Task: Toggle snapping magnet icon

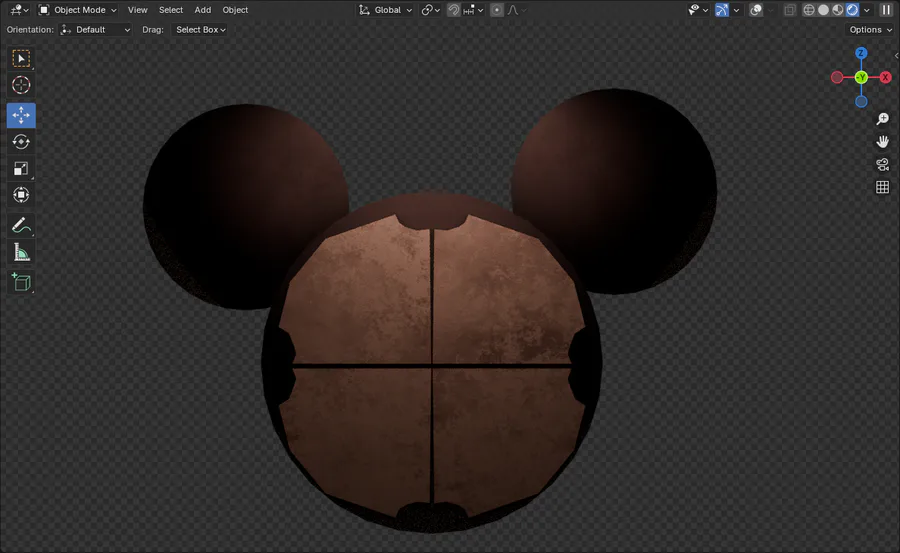Action: [453, 10]
